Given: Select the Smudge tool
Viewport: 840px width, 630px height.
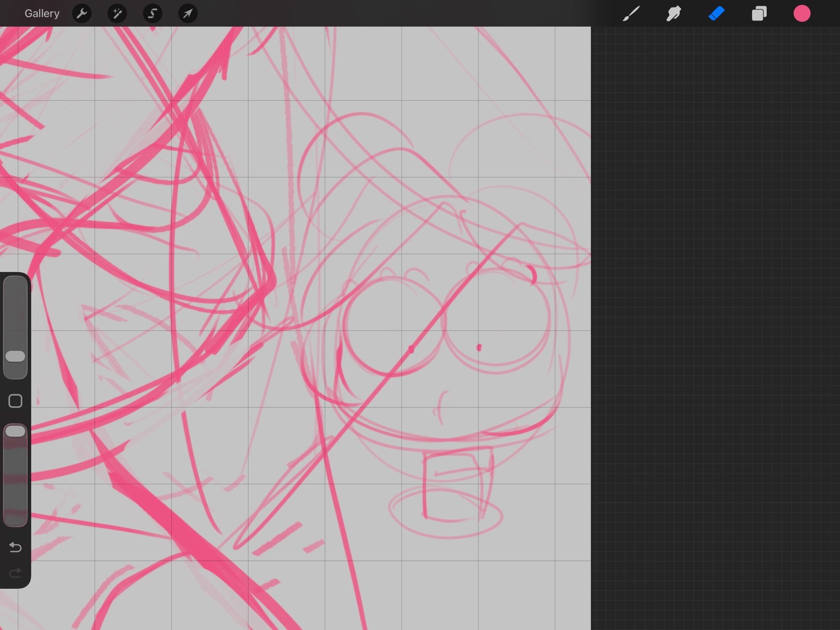Looking at the screenshot, I should point(674,13).
